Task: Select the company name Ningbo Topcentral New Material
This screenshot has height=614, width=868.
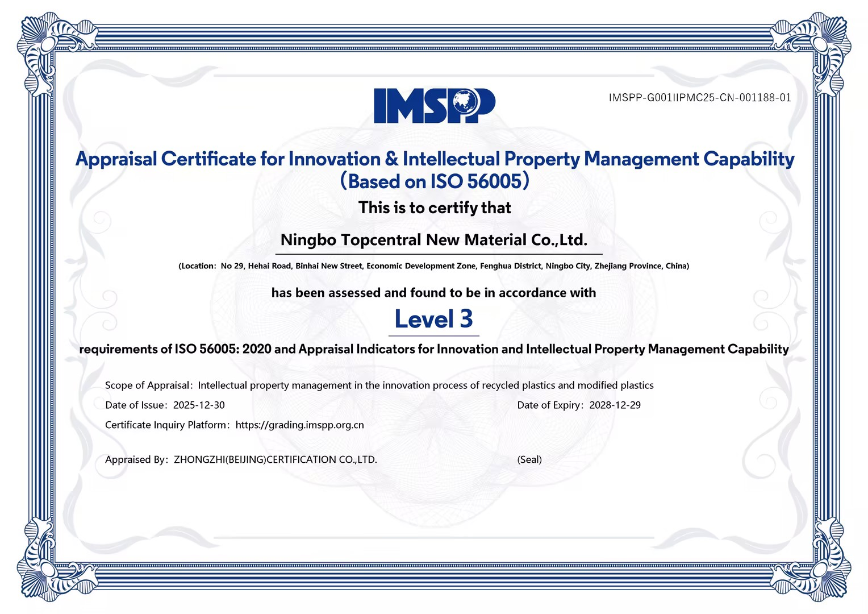Action: pos(434,240)
